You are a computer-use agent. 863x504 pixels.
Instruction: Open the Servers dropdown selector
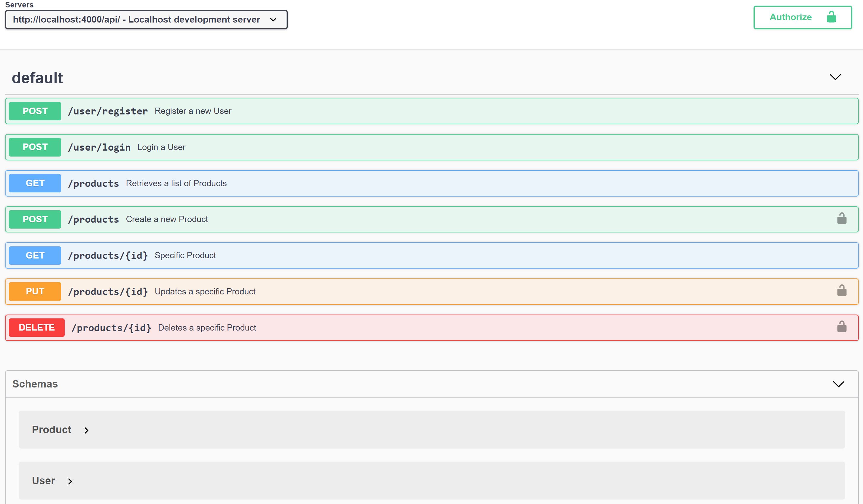146,20
